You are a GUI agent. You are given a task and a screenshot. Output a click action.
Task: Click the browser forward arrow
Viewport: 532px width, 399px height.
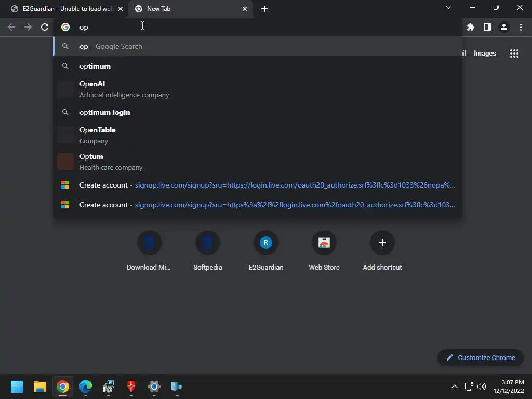coord(28,27)
